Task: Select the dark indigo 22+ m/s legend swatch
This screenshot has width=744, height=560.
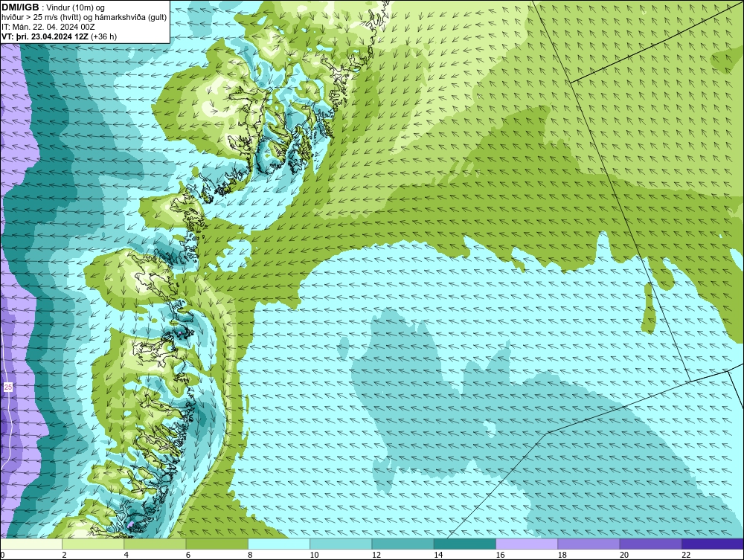Action: pyautogui.click(x=712, y=544)
